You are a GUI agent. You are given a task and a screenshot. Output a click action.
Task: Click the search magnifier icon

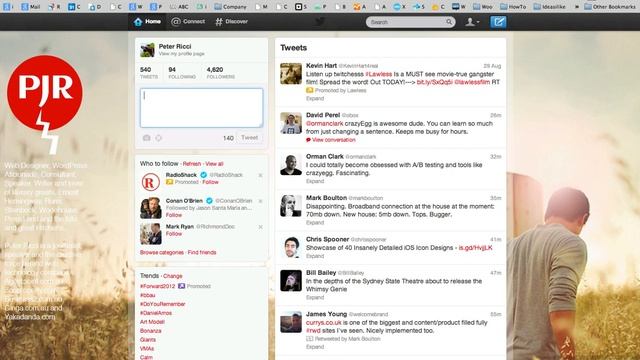coord(449,22)
